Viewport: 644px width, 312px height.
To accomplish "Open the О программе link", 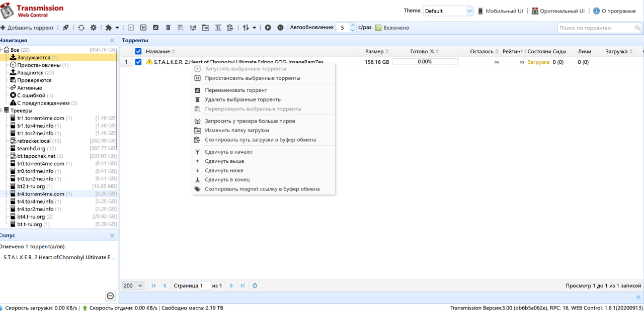I will 614,11.
